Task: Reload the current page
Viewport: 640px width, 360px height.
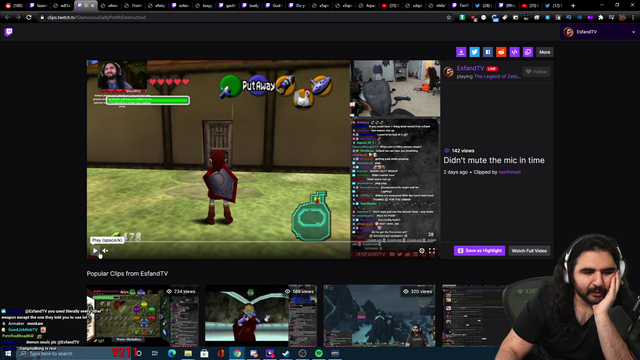Action: click(29, 18)
